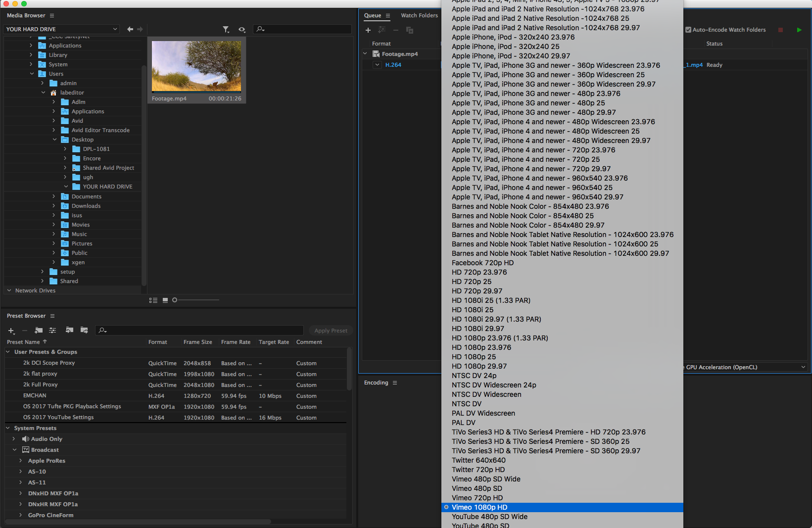Go back in Media Browser navigation

(130, 29)
